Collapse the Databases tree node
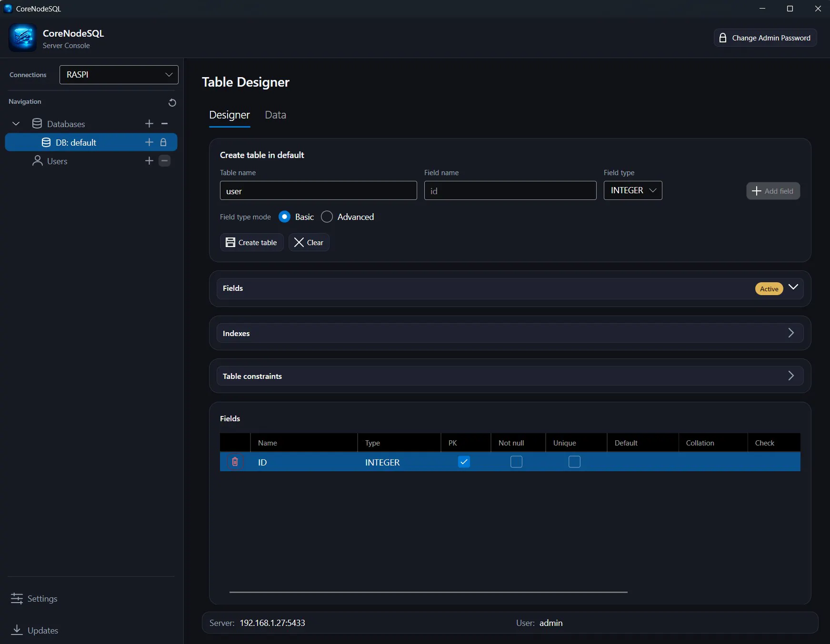The height and width of the screenshot is (644, 830). [x=16, y=124]
